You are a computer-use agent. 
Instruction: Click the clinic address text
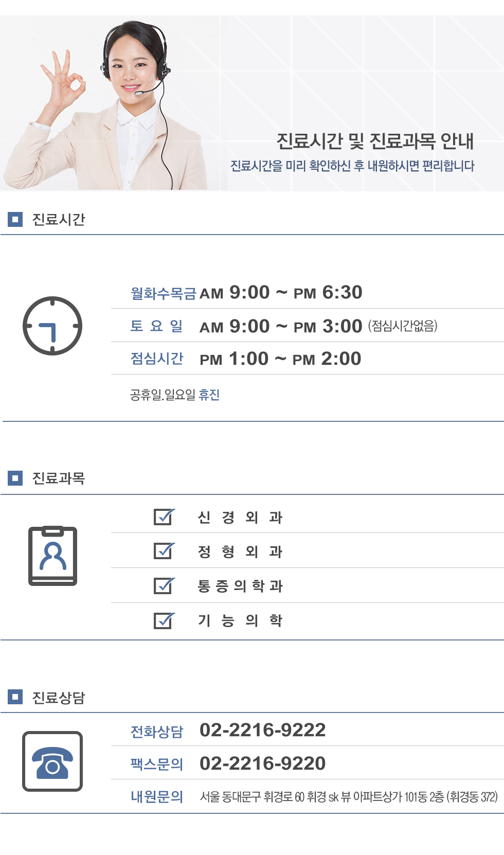click(349, 797)
